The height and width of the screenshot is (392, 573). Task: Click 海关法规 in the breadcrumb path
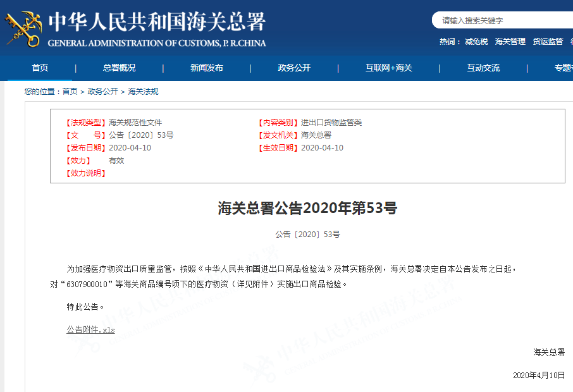(x=143, y=91)
